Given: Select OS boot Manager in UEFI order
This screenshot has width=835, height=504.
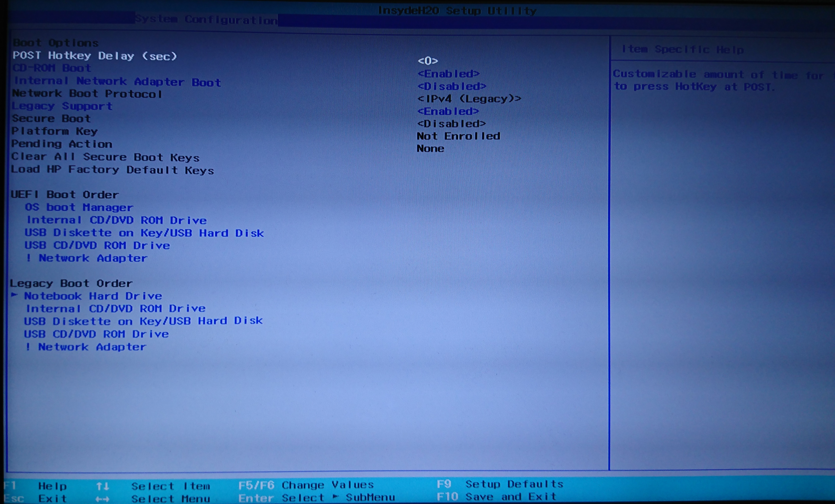Looking at the screenshot, I should point(79,207).
